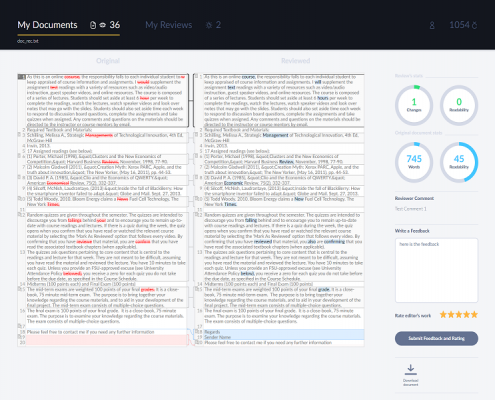Image resolution: width=495 pixels, height=400 pixels.
Task: Select the third rating star
Action: pyautogui.click(x=459, y=314)
